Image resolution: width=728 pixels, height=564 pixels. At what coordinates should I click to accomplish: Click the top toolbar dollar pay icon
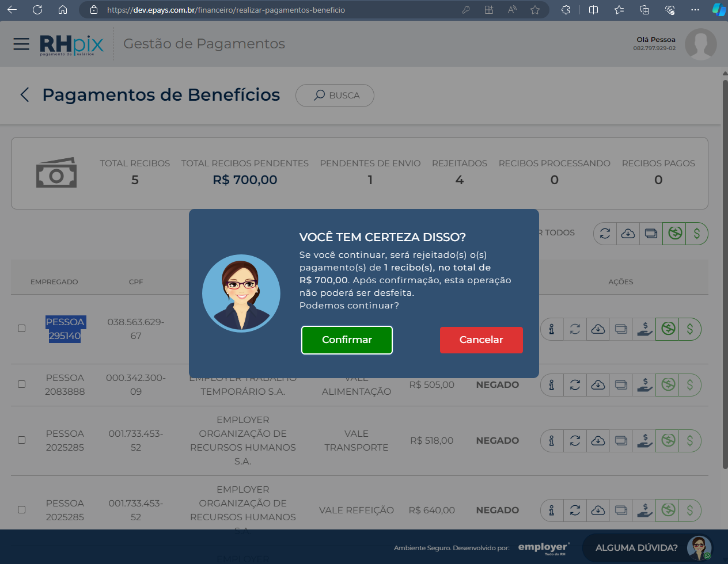(697, 234)
